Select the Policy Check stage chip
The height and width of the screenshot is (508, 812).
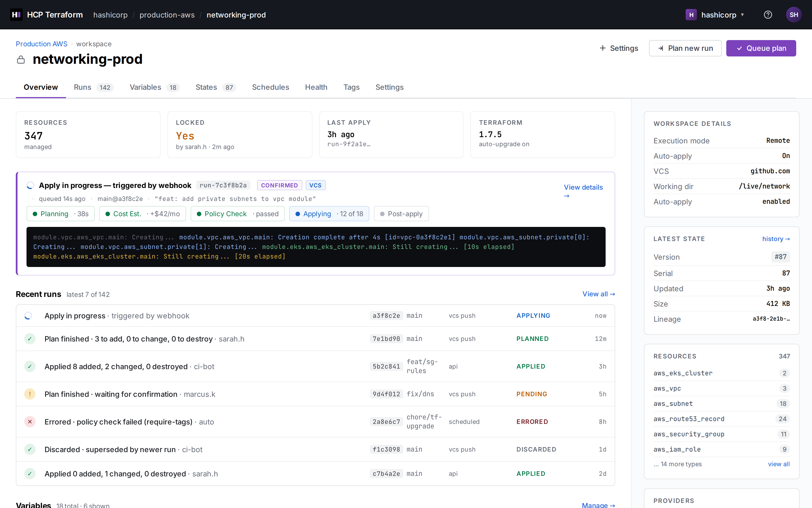pyautogui.click(x=238, y=214)
